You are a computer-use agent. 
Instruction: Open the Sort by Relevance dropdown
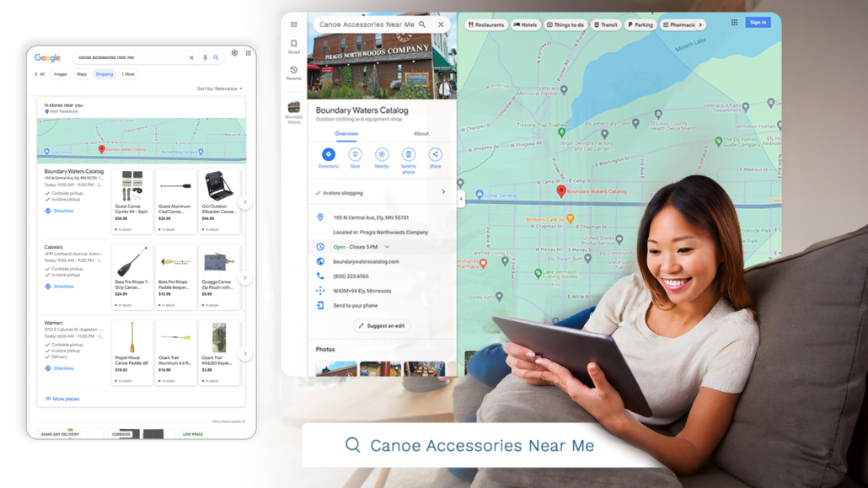pos(220,88)
